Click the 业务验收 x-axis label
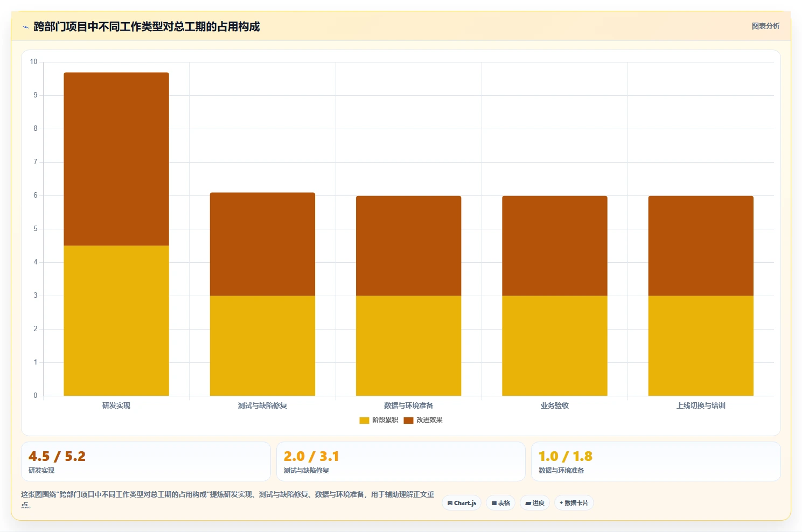The height and width of the screenshot is (532, 802). (555, 405)
